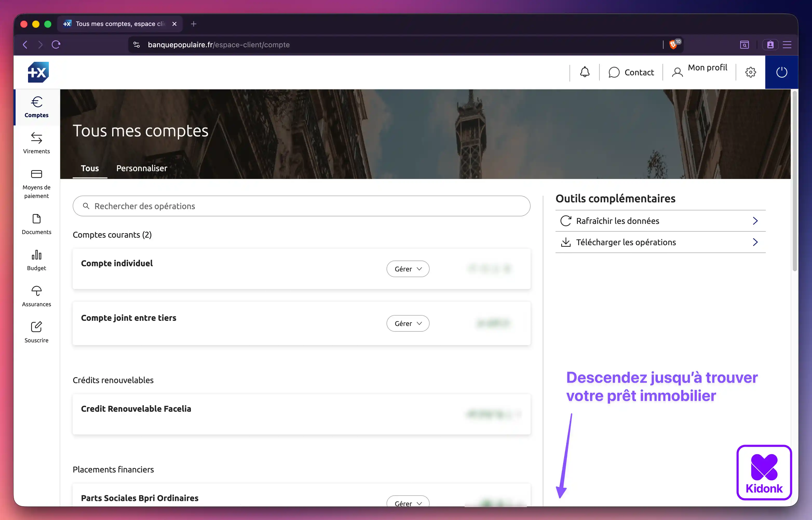Open the notifications bell
Screen dimensions: 812x520
(585, 72)
